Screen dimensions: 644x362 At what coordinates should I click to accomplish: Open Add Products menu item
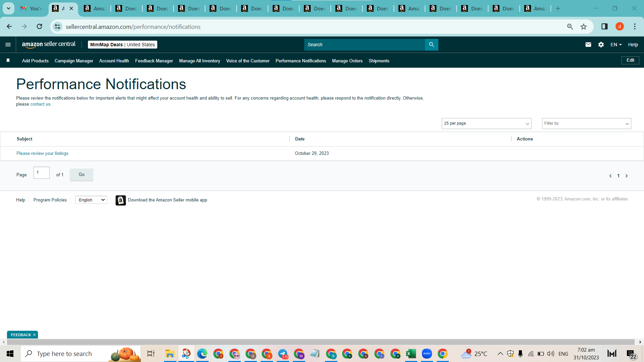[x=35, y=61]
